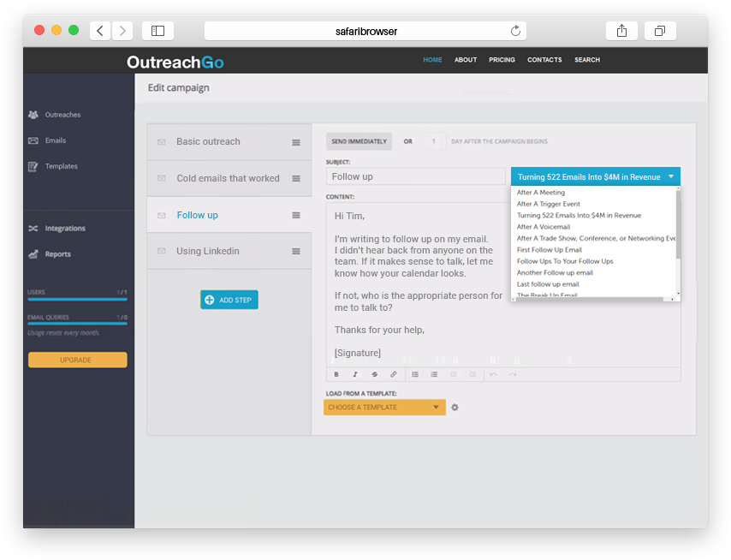
Task: Choose After A Trade Show option
Action: pyautogui.click(x=596, y=238)
